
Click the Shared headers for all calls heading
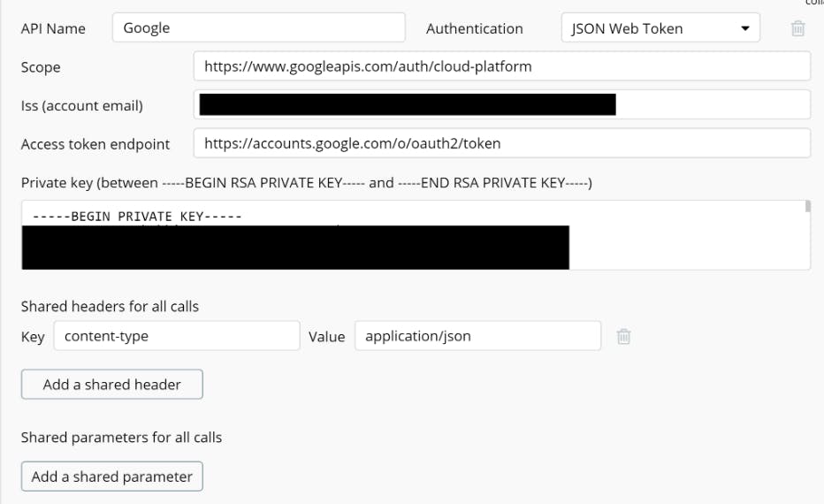[x=110, y=307]
